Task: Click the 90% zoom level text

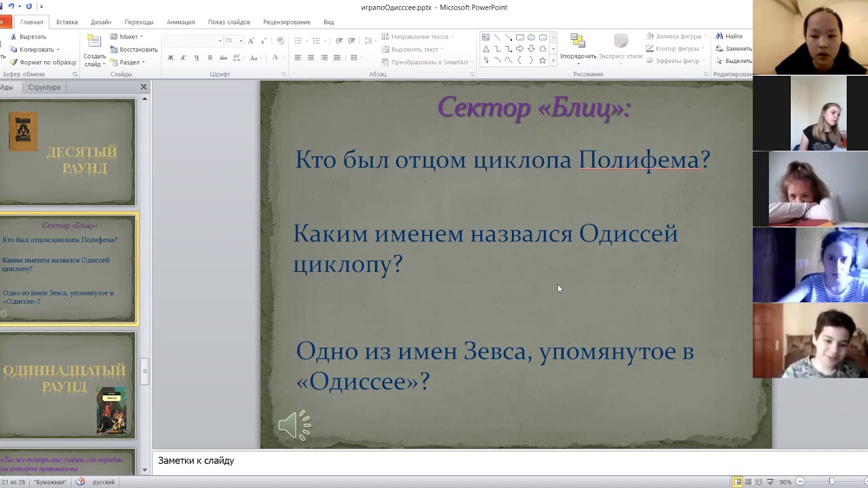Action: click(x=785, y=482)
